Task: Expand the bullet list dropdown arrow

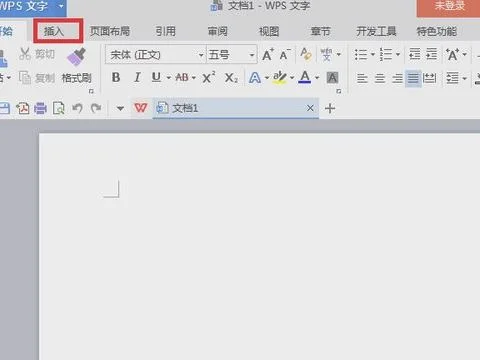Action: click(373, 55)
